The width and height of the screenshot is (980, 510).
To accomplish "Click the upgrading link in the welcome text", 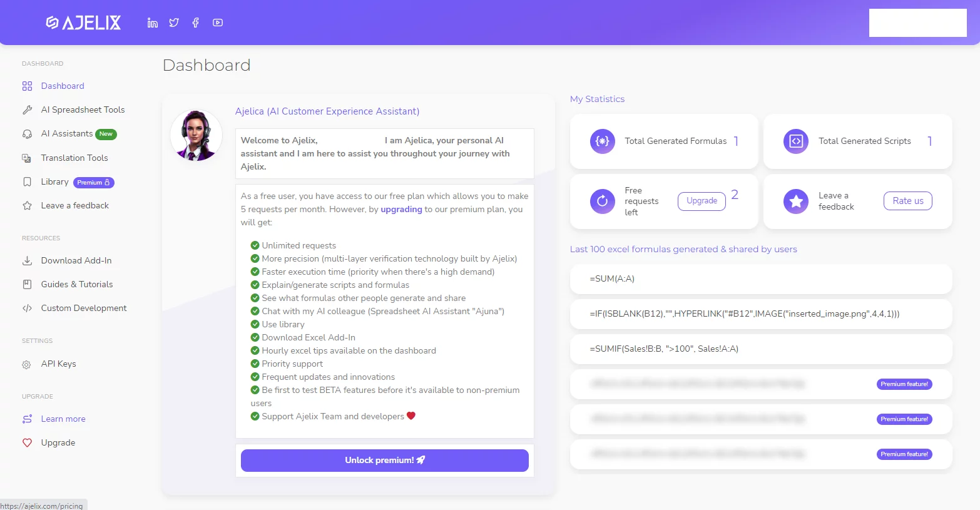I will 401,209.
